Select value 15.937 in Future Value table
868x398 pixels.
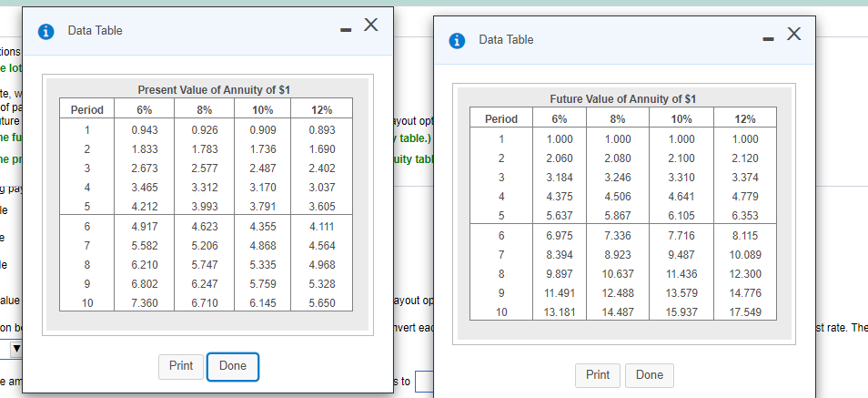point(681,312)
